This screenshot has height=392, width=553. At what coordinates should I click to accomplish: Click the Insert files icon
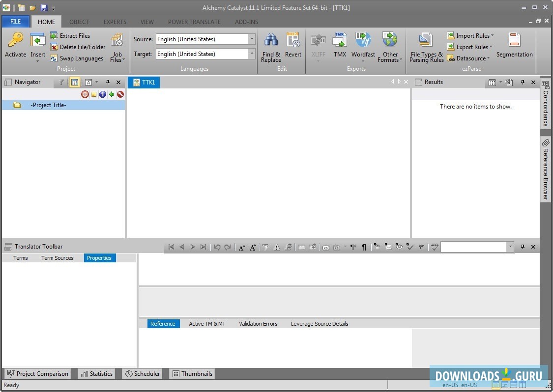click(38, 40)
